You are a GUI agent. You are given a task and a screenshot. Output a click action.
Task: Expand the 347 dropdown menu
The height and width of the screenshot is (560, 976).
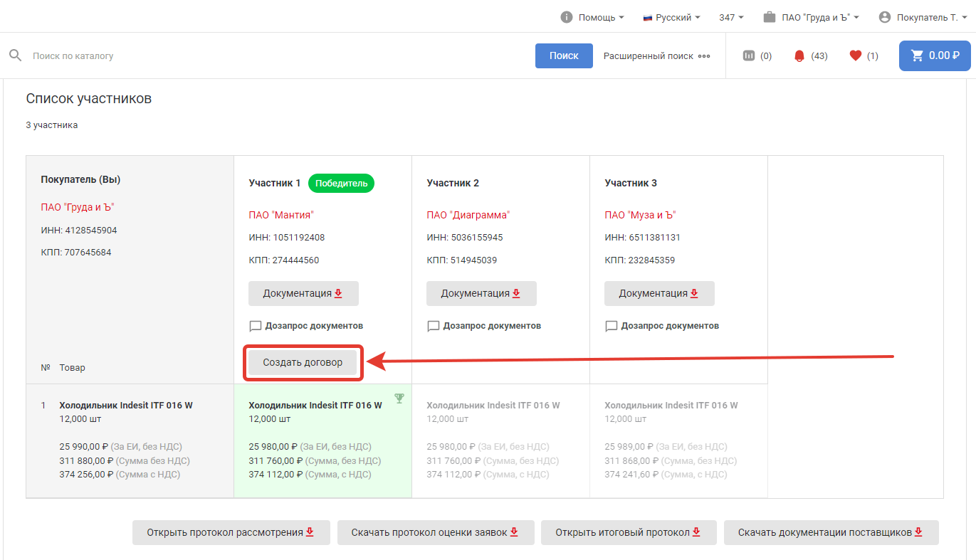click(731, 17)
